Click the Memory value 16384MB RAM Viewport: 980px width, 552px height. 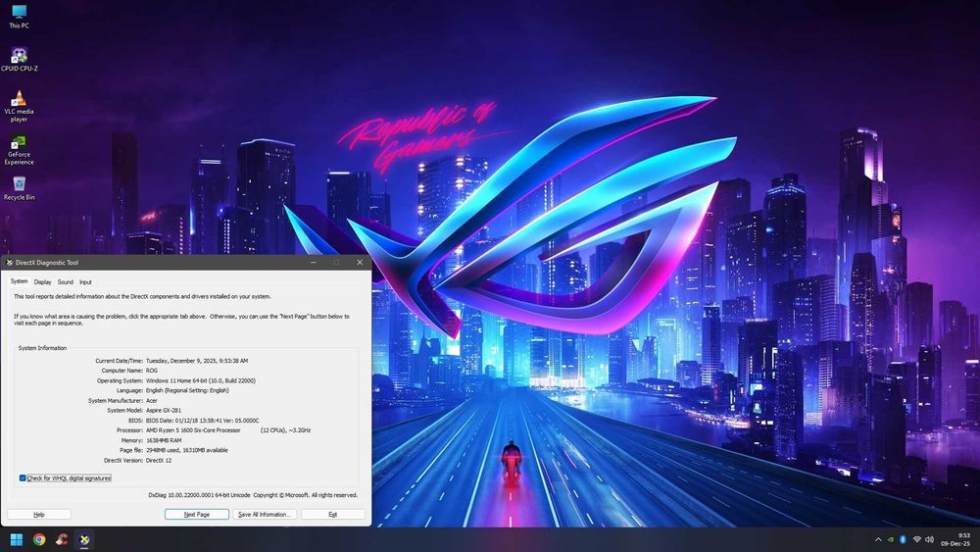[164, 441]
